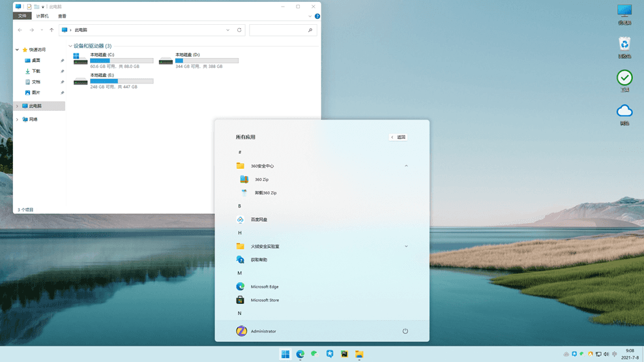644x362 pixels.
Task: Expand the 此电脑 tree node
Action: coord(17,106)
